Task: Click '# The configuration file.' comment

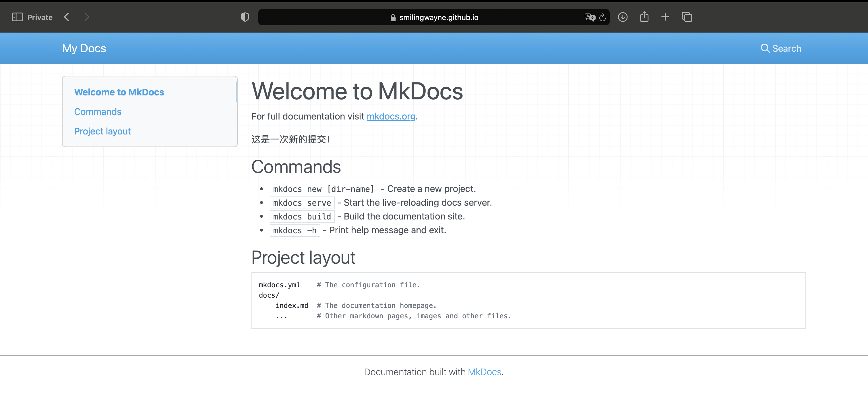Action: [x=368, y=285]
